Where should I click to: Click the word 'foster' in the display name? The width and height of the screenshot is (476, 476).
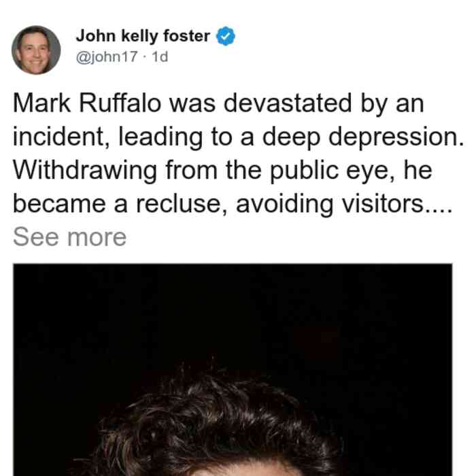point(187,36)
